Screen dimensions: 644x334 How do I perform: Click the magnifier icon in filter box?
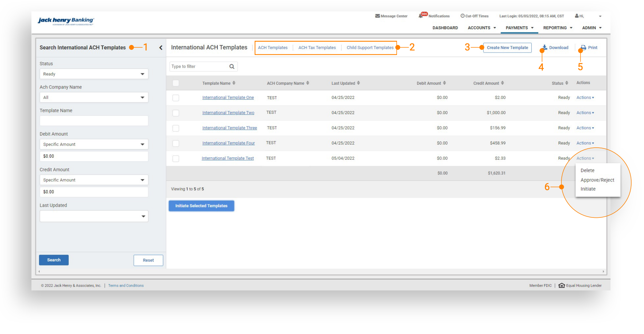tap(232, 66)
